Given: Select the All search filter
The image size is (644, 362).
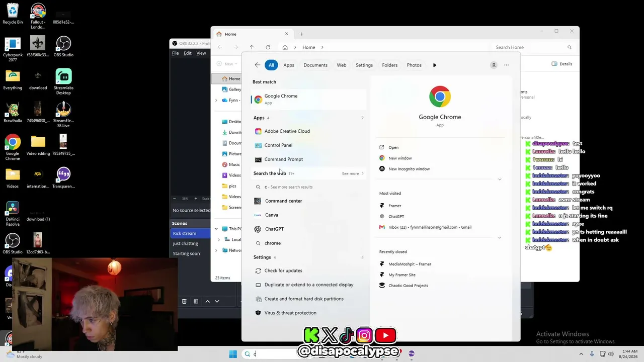Looking at the screenshot, I should tap(271, 65).
